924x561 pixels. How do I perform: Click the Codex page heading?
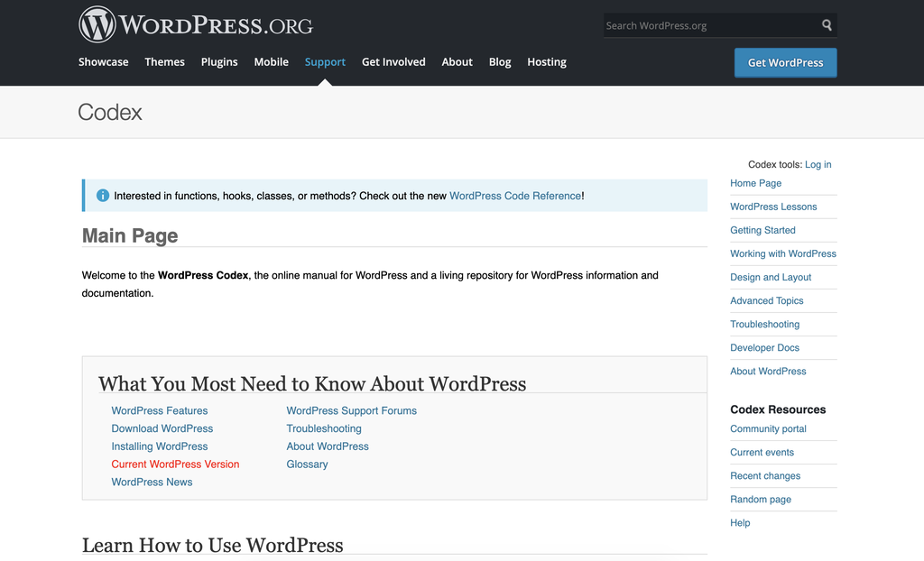(x=109, y=112)
